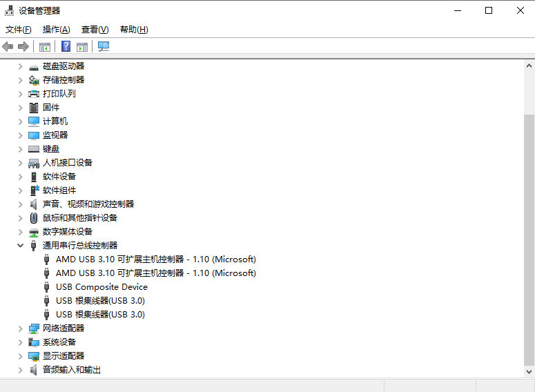Viewport: 535px width, 392px height.
Task: Click the 鼠标和其他指针设备 mouse icon
Action: tap(34, 218)
